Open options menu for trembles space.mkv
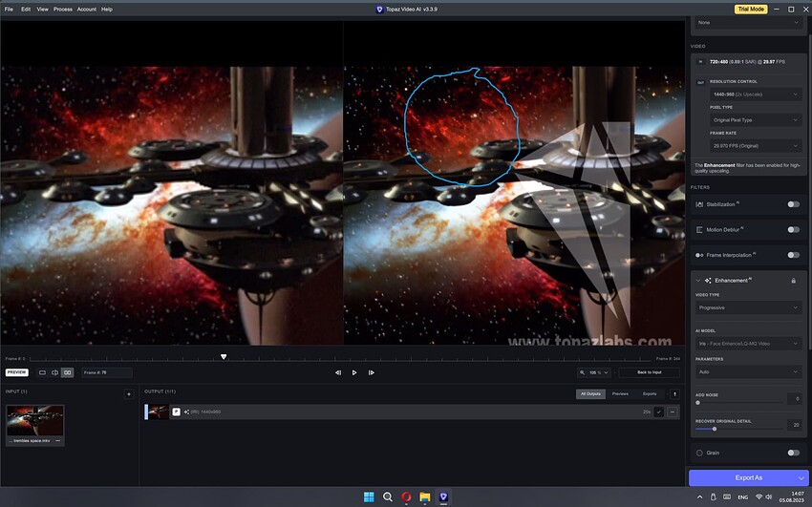This screenshot has height=507, width=812. pos(58,441)
